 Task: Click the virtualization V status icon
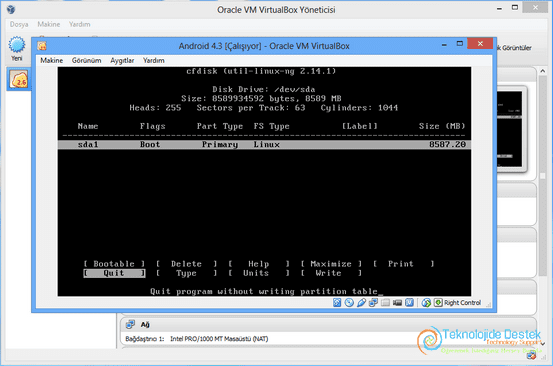click(x=409, y=303)
